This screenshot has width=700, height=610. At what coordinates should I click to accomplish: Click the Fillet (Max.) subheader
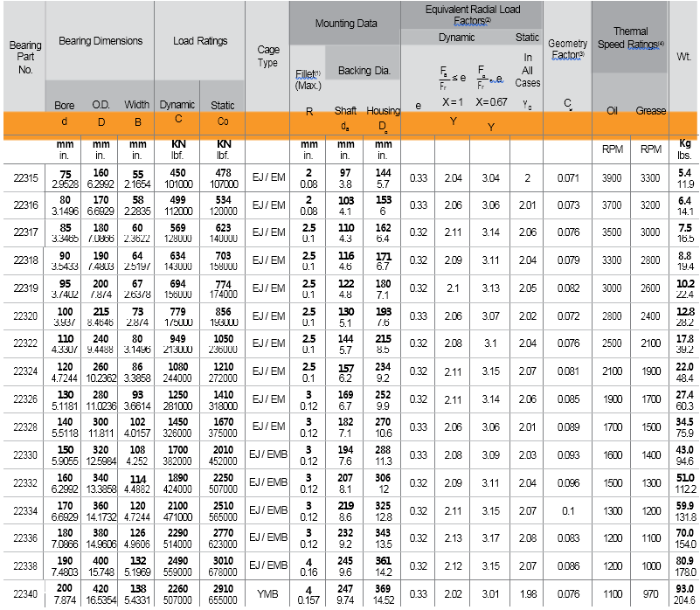[x=308, y=80]
